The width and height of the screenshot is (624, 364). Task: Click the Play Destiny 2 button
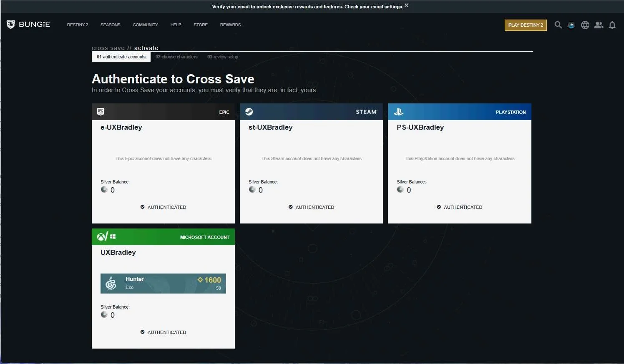point(526,25)
